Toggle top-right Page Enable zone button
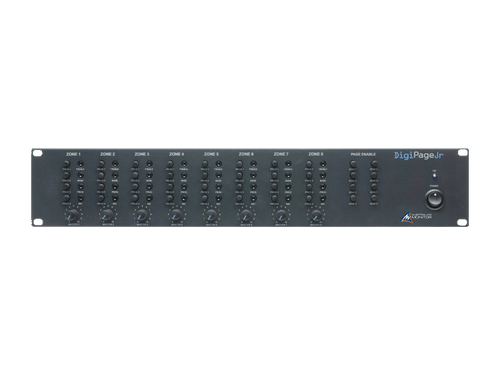The image size is (500, 375). [375, 164]
